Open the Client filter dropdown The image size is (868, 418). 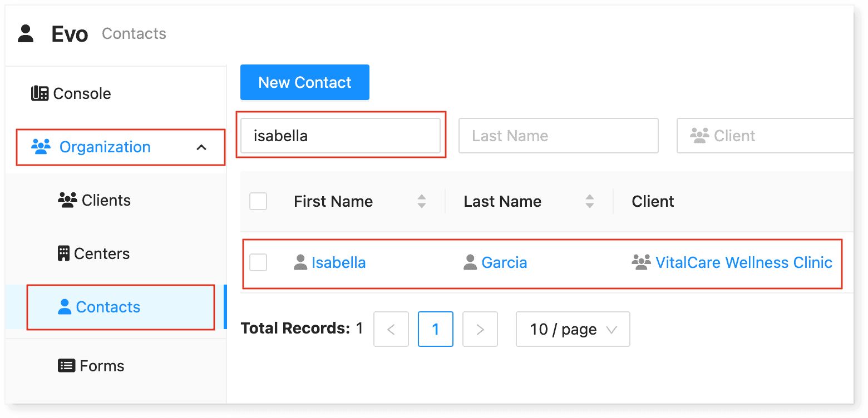pos(765,136)
